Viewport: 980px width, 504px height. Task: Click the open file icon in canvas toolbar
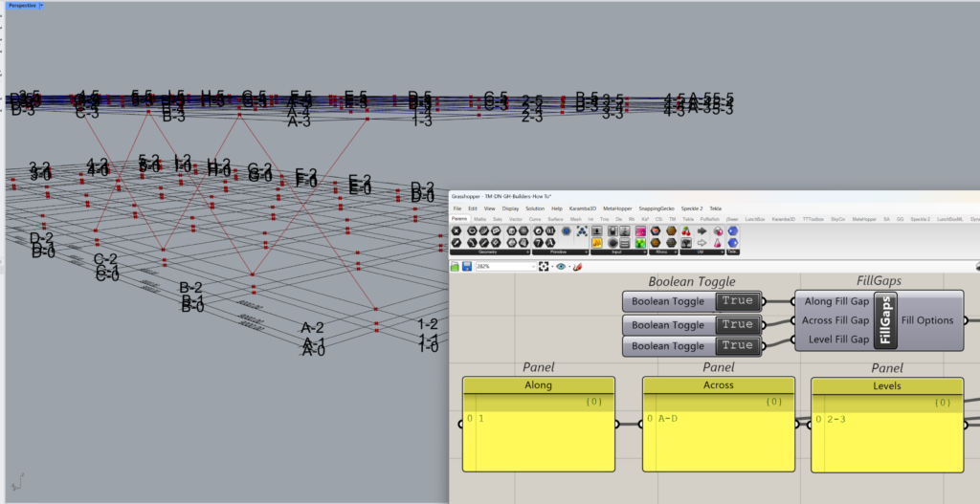pyautogui.click(x=456, y=267)
